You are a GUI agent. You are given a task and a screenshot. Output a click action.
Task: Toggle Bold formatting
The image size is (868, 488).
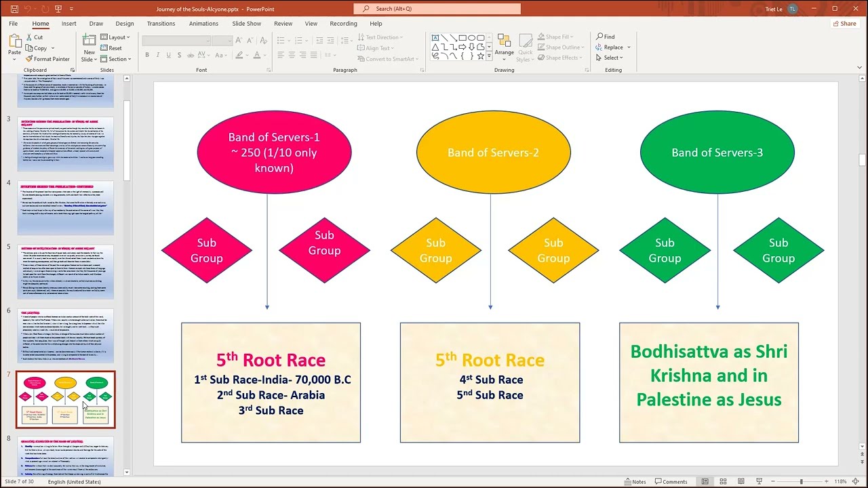pyautogui.click(x=147, y=55)
